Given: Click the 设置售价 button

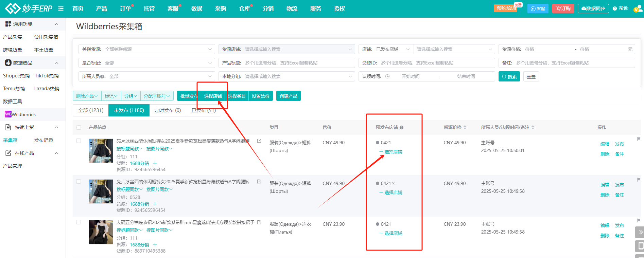Looking at the screenshot, I should pos(261,96).
